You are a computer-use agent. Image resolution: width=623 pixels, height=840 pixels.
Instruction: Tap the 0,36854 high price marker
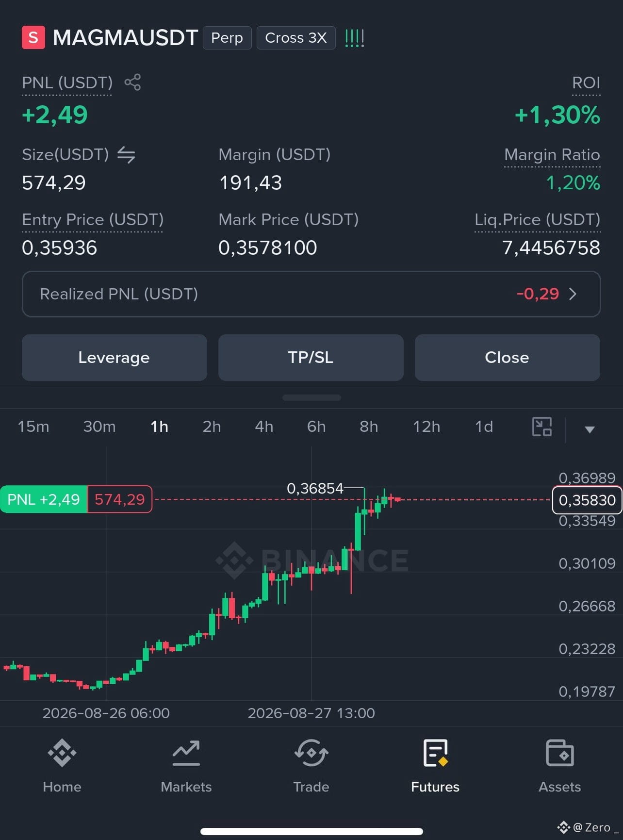[x=315, y=488]
